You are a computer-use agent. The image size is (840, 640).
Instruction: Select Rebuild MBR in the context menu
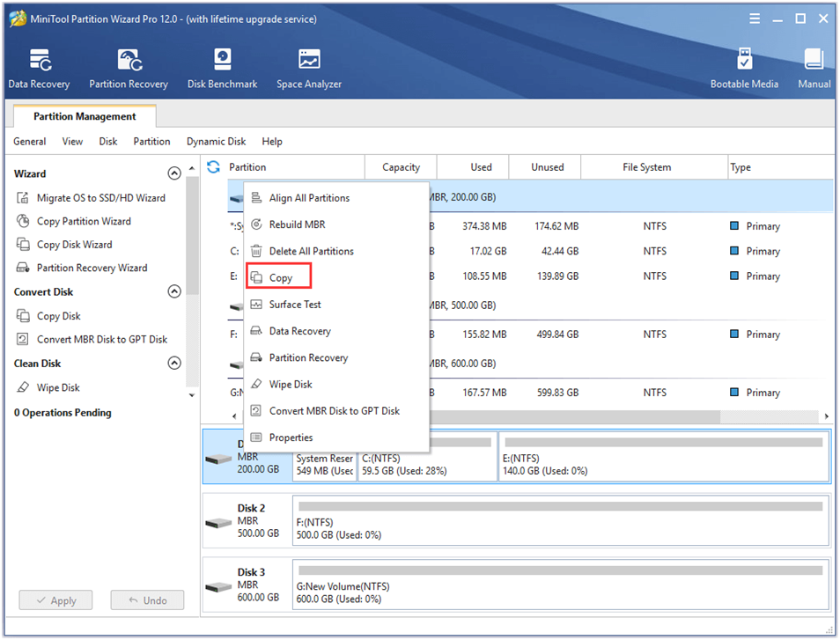[336, 224]
